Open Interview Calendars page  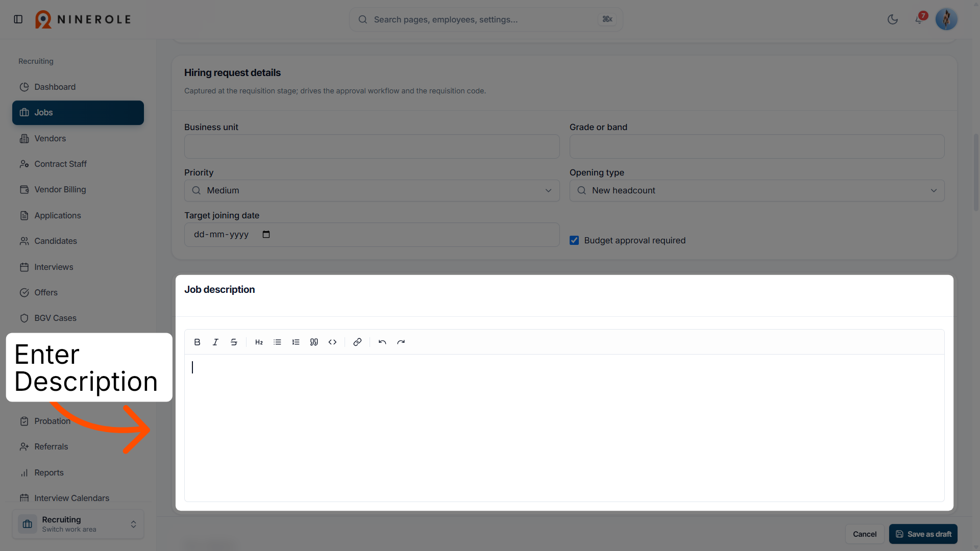click(x=78, y=498)
